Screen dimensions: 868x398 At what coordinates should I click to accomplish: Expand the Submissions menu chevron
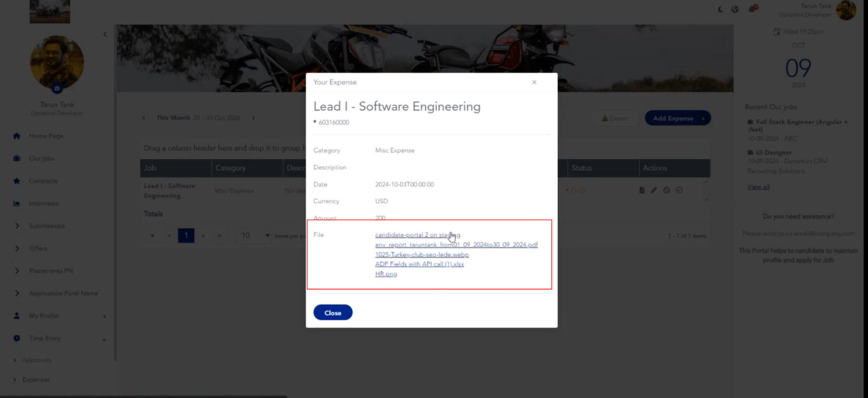17,226
